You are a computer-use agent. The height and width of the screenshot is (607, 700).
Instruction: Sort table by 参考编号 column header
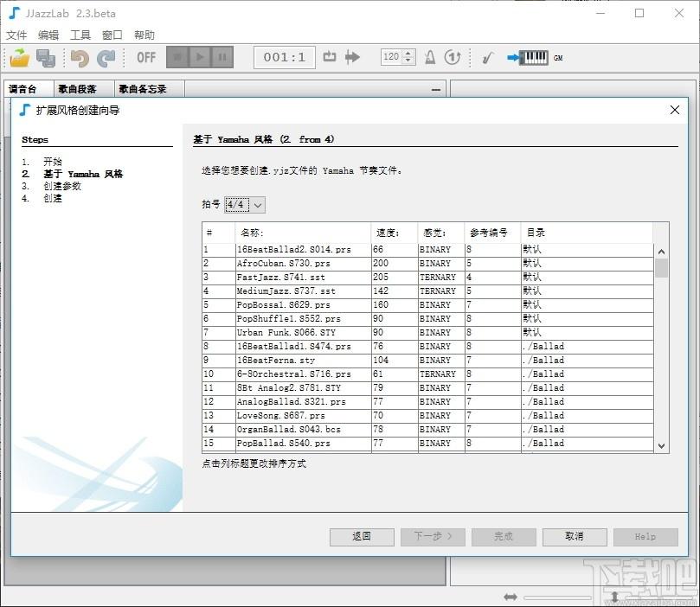[x=492, y=233]
